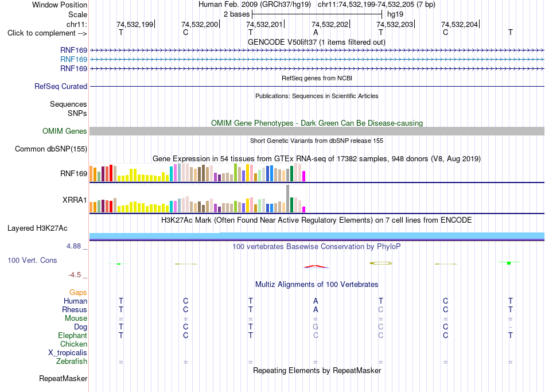This screenshot has width=545, height=392.
Task: Open 'RefSeq genes from NCBI' track title
Action: 317,78
